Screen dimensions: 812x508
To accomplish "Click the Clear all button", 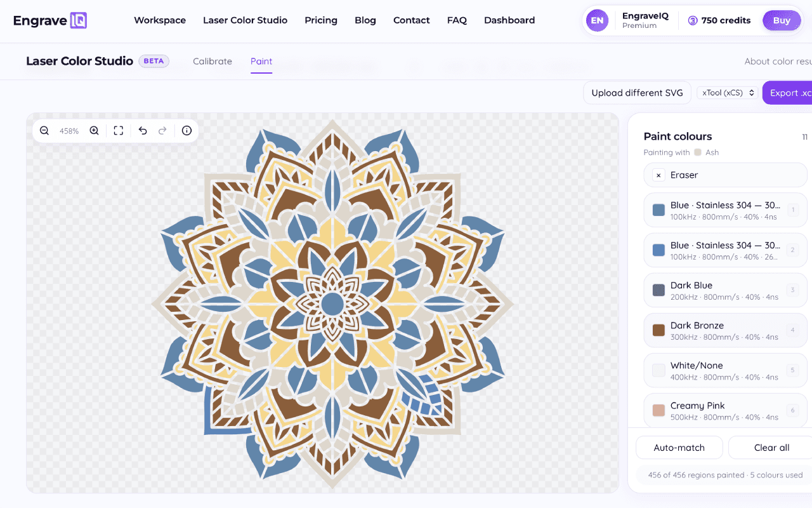I will pos(770,448).
